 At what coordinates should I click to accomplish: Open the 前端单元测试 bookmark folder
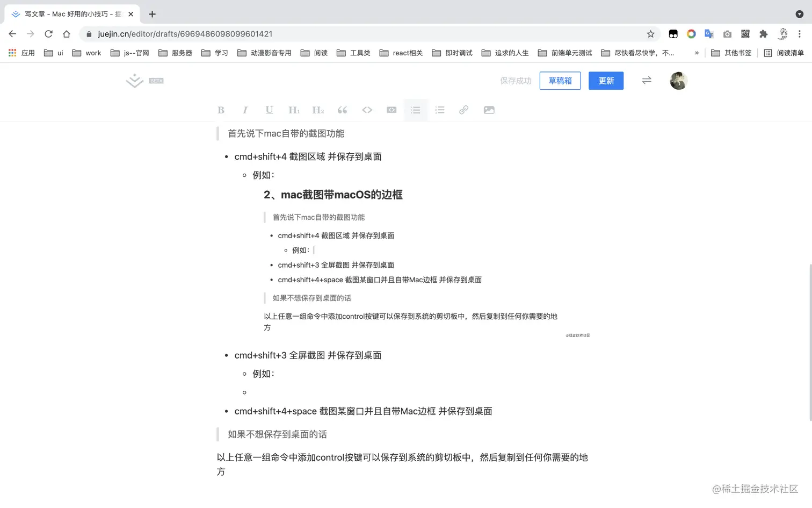(565, 53)
